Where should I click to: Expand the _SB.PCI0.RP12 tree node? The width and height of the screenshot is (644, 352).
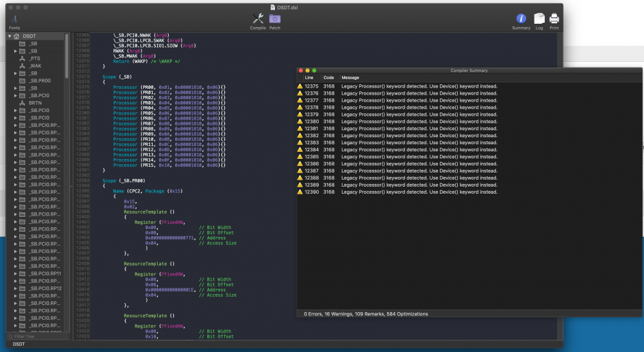pos(15,288)
